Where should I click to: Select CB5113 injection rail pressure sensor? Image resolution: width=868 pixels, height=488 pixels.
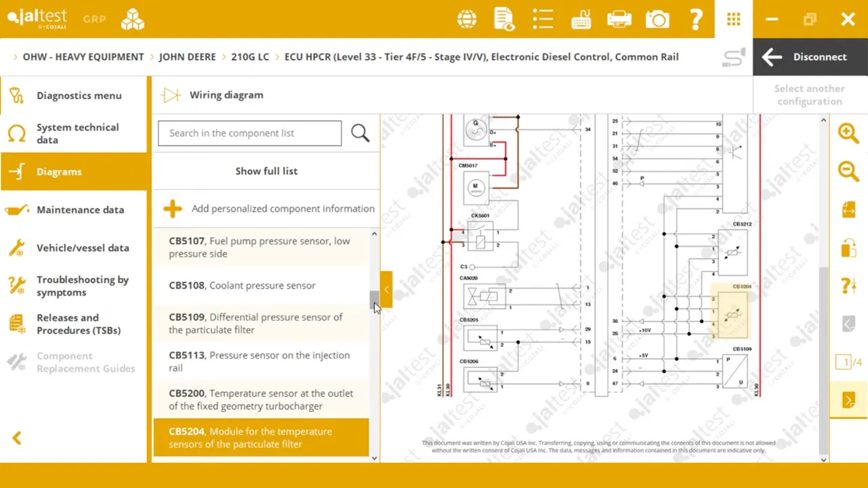261,361
